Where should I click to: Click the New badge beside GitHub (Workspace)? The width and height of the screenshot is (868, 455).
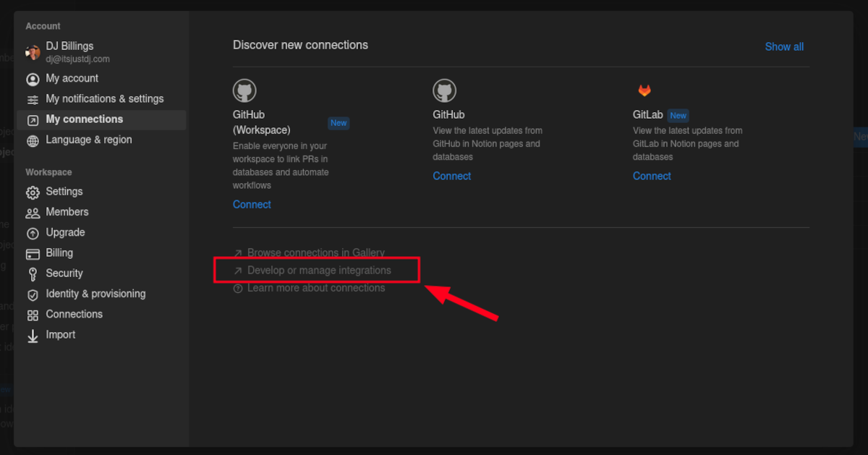339,123
